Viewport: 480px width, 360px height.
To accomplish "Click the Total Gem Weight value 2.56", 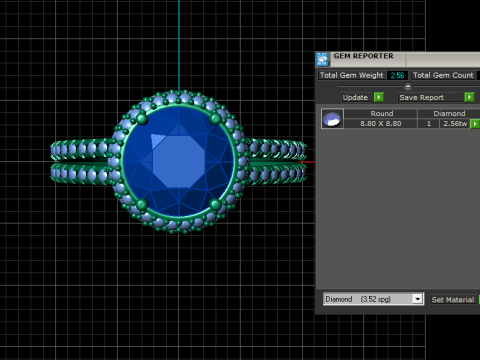I will pos(397,75).
